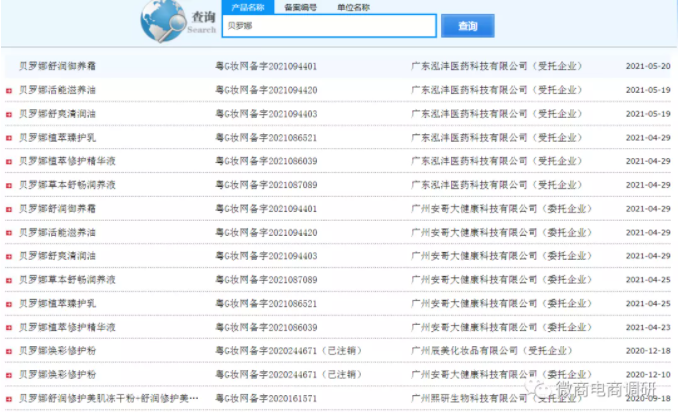Click the date 2021-04-23

coord(648,327)
